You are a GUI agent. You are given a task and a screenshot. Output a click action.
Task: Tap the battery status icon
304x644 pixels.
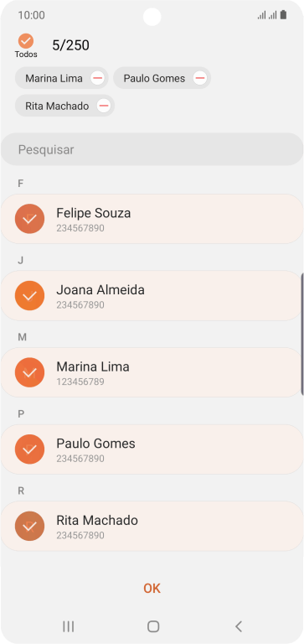click(283, 15)
